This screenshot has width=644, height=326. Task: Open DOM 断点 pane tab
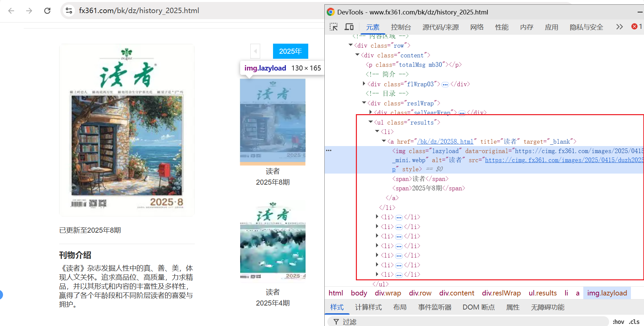point(479,307)
